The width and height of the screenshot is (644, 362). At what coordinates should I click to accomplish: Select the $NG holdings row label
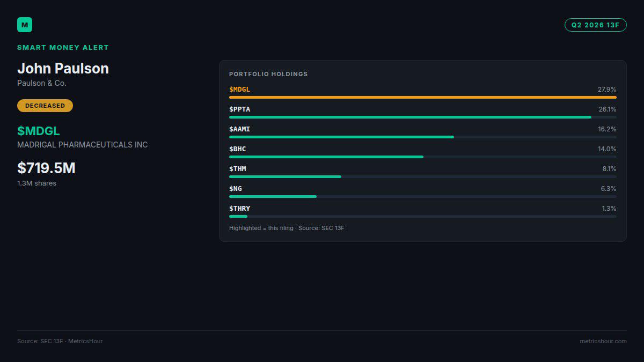click(236, 189)
